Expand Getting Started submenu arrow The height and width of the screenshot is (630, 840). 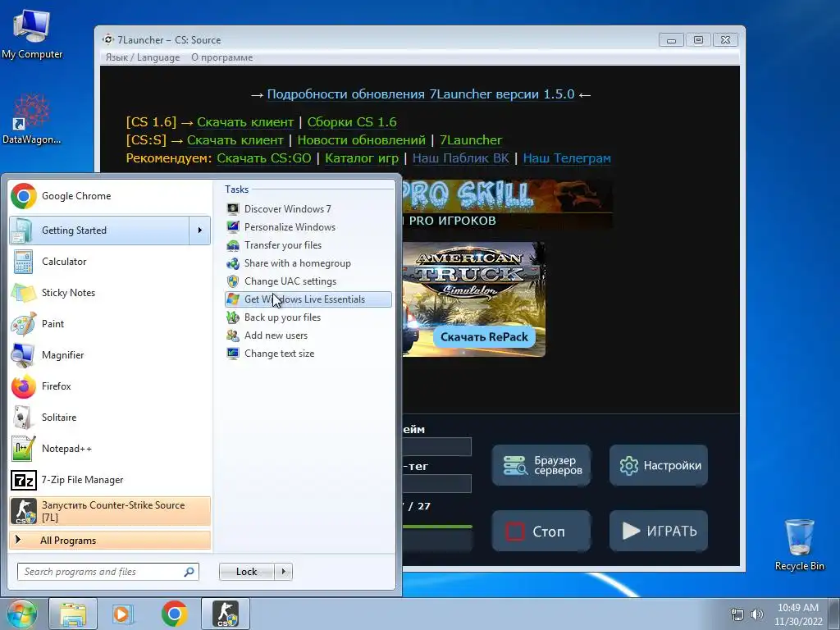coord(200,231)
